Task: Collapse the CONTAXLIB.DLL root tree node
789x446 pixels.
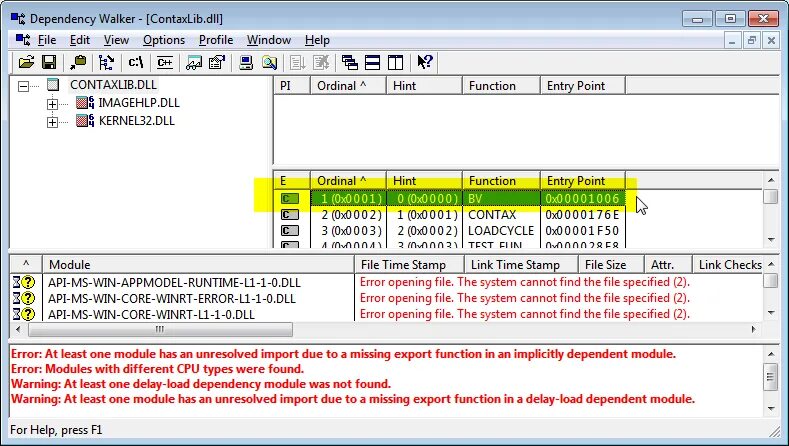Action: [x=23, y=87]
